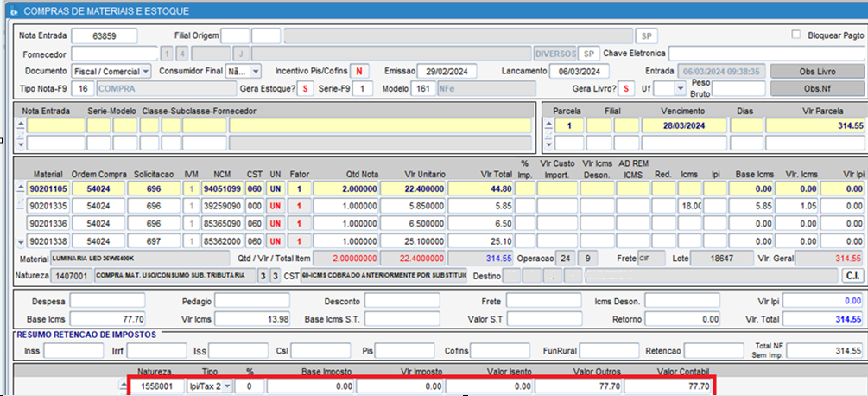Click the Obs Livro button
Viewport: 868px width, 396px height.
[817, 72]
